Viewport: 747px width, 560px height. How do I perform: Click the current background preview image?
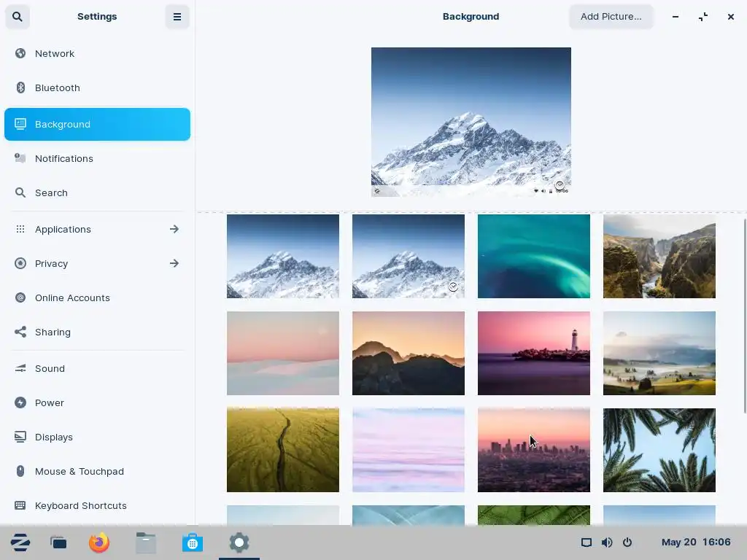point(471,122)
